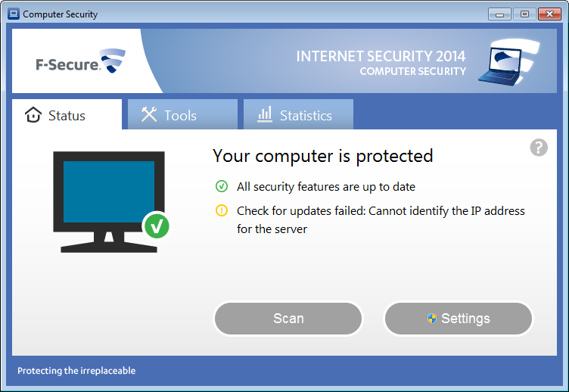Select the Status tab
The width and height of the screenshot is (569, 392).
point(67,115)
